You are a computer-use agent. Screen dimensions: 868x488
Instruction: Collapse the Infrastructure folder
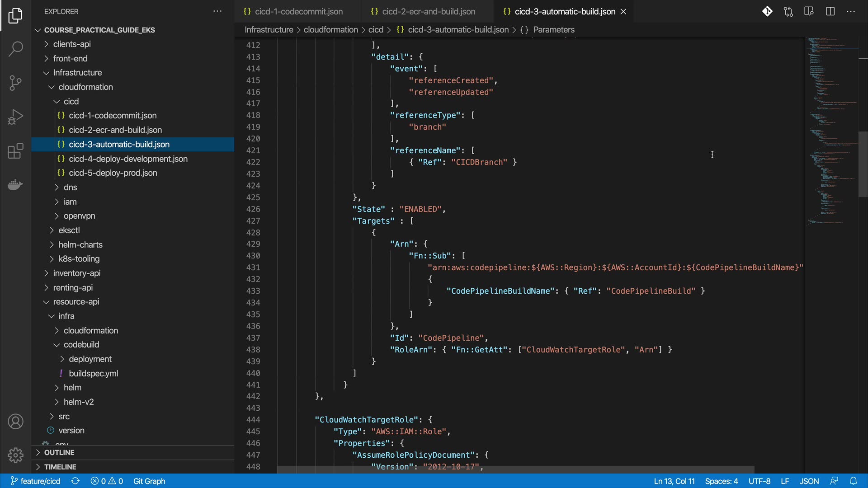pyautogui.click(x=77, y=73)
